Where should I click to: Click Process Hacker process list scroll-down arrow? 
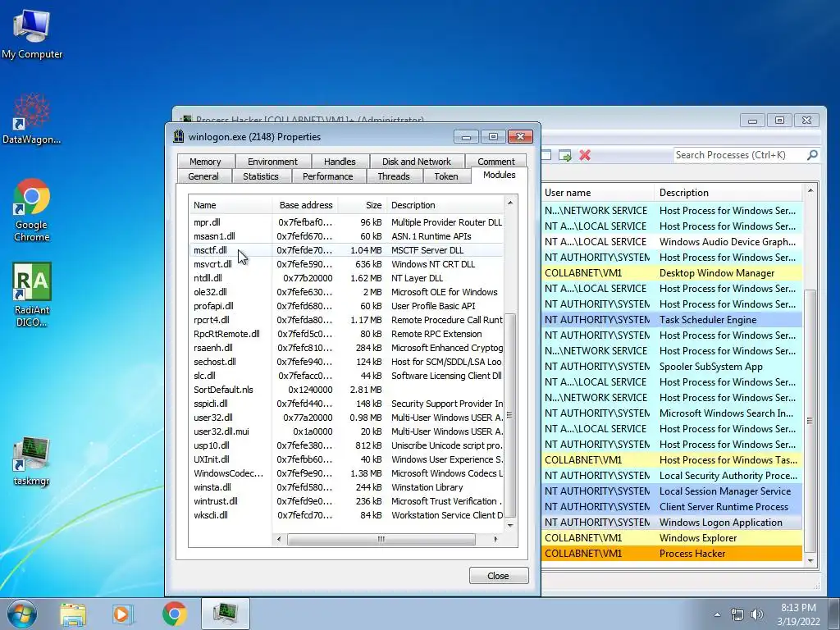click(810, 560)
